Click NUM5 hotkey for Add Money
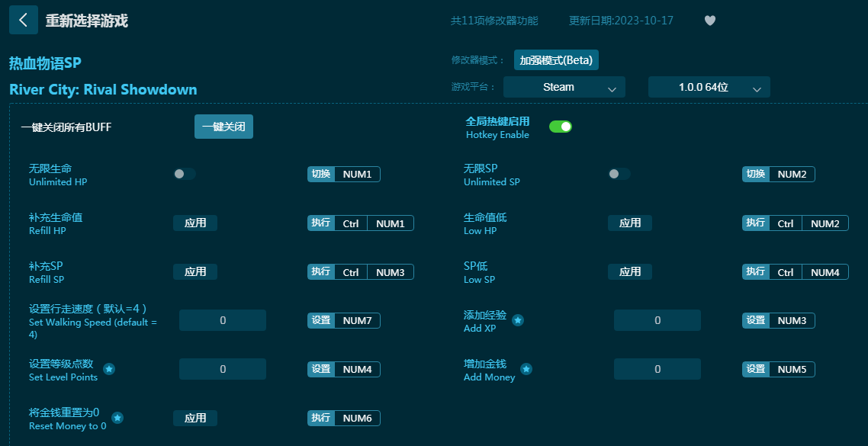 click(792, 369)
